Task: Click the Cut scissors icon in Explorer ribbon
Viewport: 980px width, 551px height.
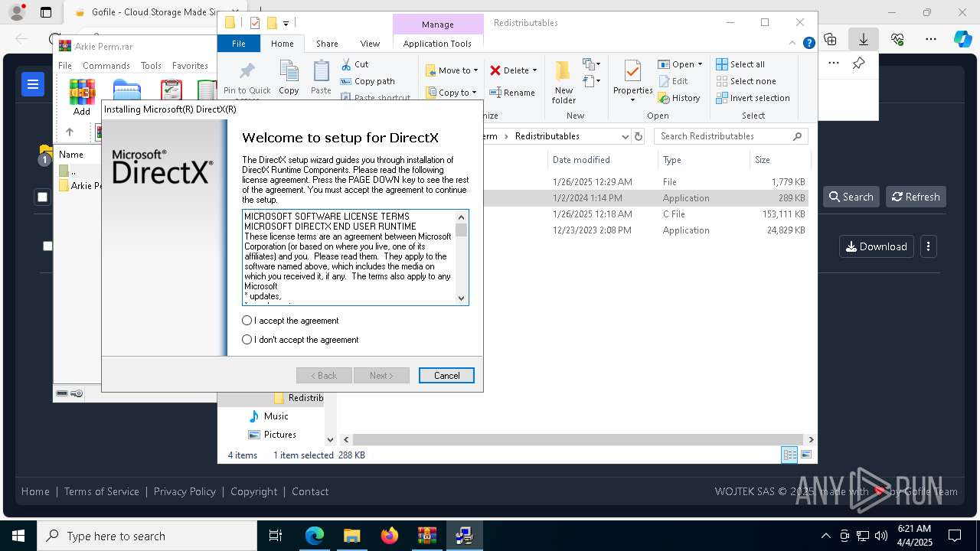Action: [x=346, y=64]
